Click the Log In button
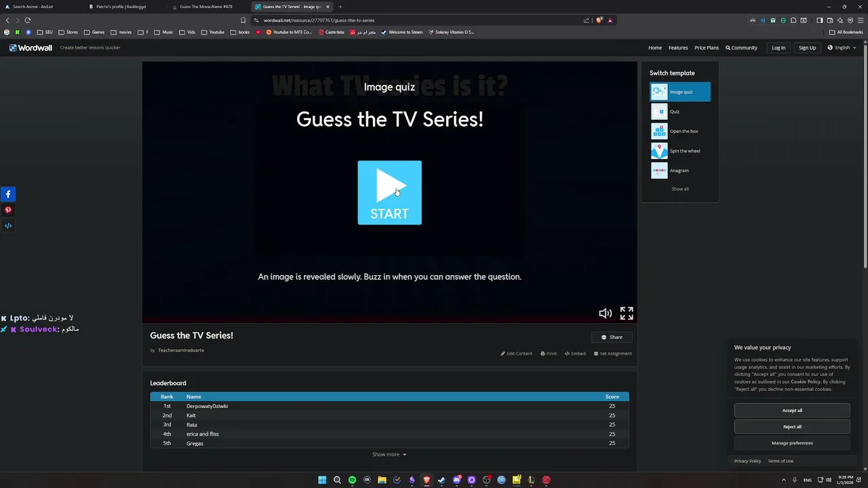This screenshot has width=868, height=488. tap(778, 47)
